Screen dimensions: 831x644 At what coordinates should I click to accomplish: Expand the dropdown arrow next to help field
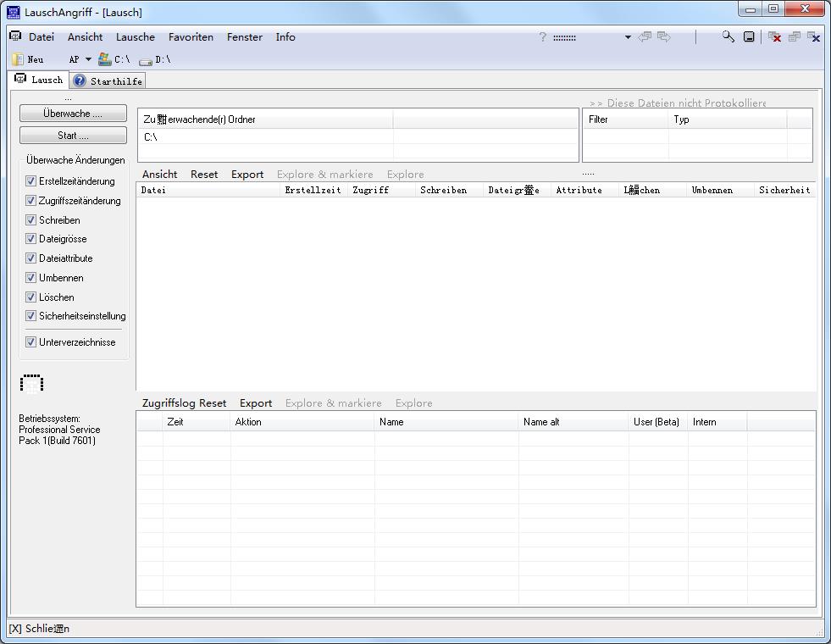628,37
